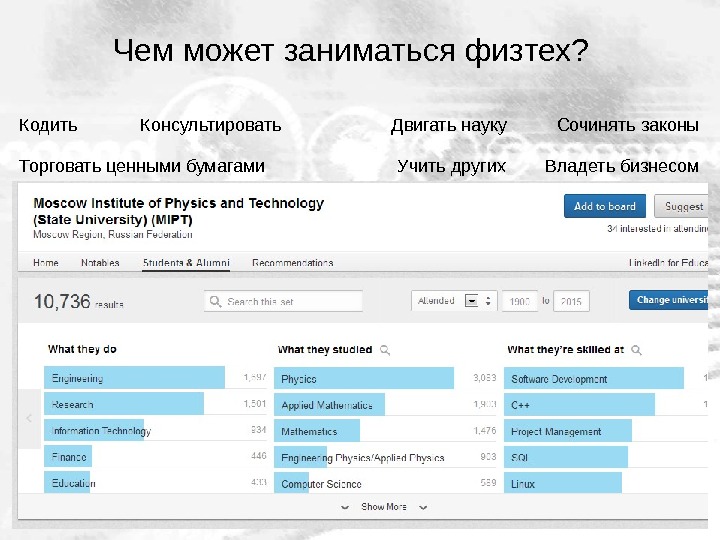Click the Attended stepper arrows

[x=488, y=301]
